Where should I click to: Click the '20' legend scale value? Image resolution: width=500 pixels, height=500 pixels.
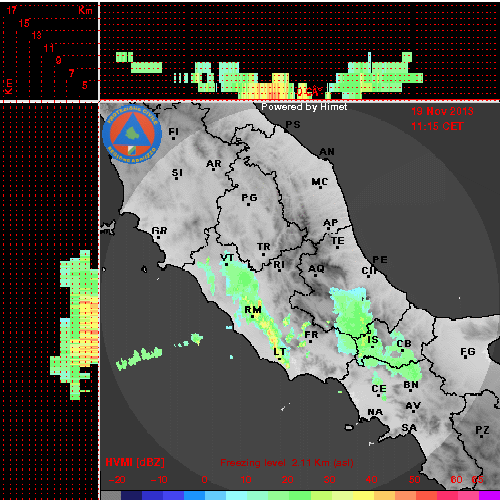tap(287, 480)
